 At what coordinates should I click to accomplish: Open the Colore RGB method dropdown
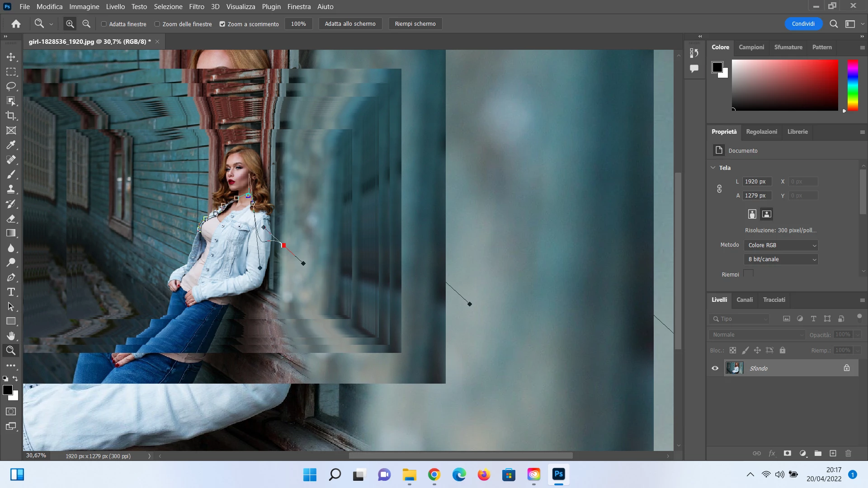click(781, 245)
